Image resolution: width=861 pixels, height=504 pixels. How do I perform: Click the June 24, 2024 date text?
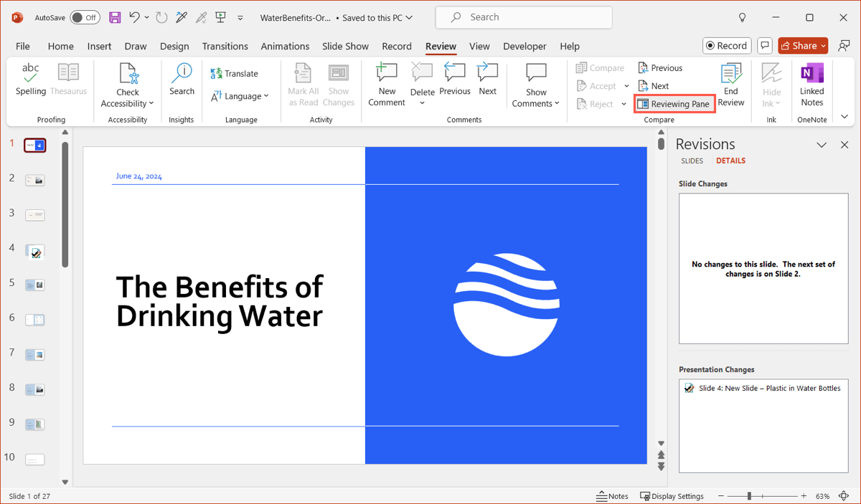tap(138, 176)
